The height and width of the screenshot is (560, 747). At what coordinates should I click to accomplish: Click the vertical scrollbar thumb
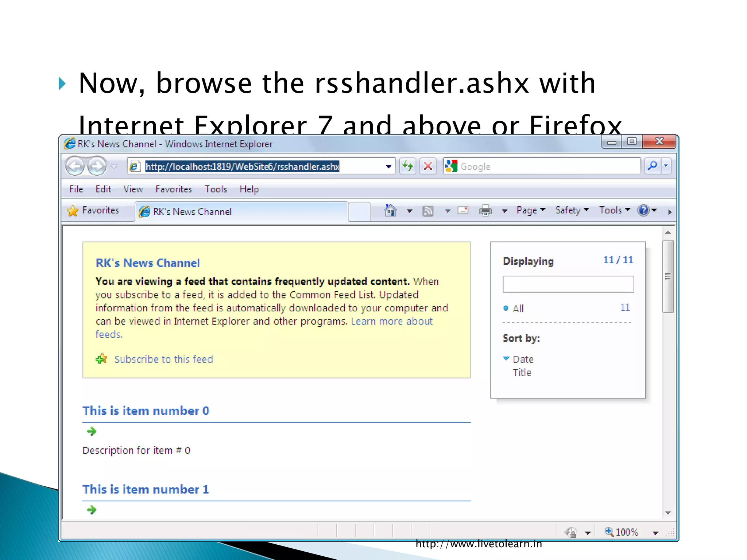tap(668, 276)
